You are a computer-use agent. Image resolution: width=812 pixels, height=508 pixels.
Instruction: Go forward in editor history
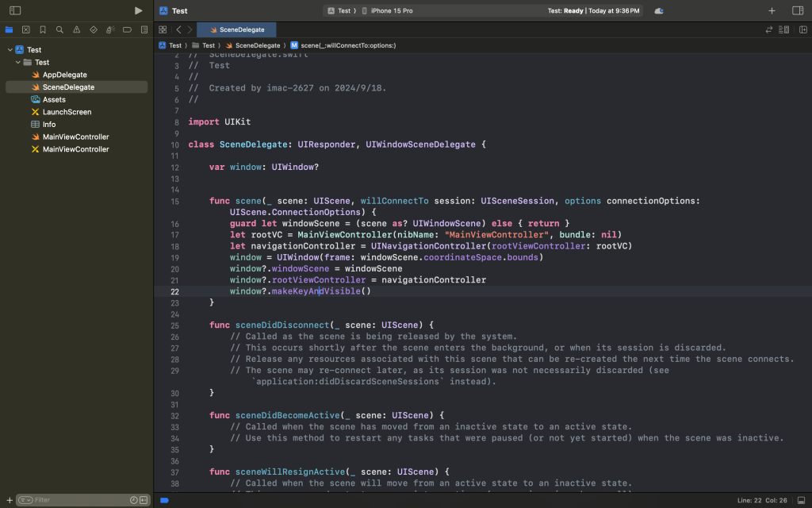(190, 29)
